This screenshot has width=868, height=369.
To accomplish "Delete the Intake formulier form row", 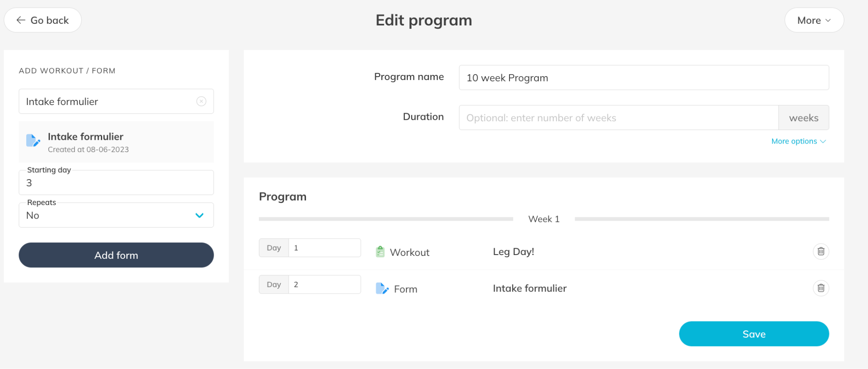I will [821, 288].
